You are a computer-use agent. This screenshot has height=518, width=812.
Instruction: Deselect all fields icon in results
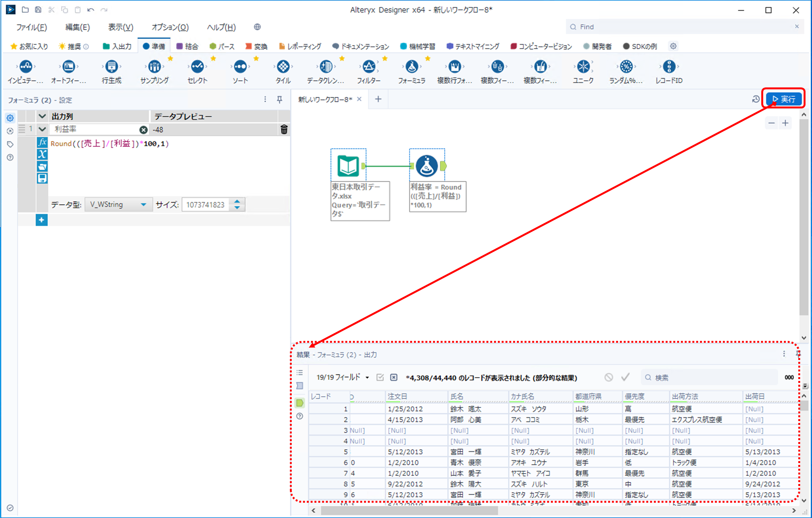tap(394, 378)
